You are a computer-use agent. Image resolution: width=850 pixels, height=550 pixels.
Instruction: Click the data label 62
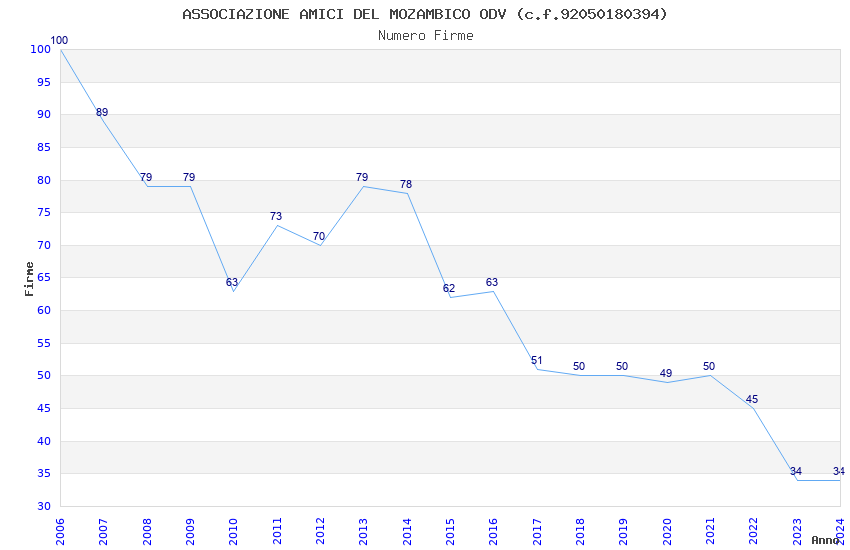pyautogui.click(x=449, y=288)
